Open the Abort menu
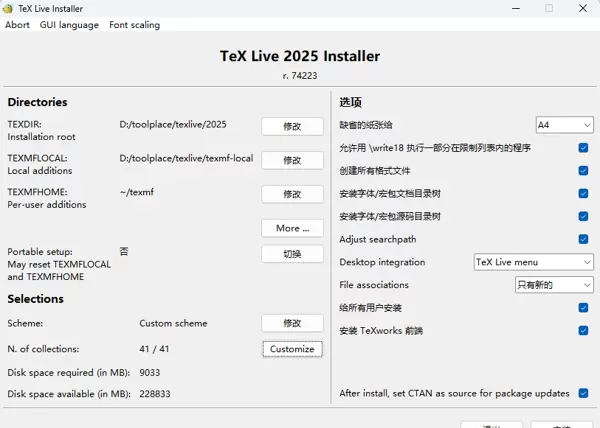 coord(17,25)
